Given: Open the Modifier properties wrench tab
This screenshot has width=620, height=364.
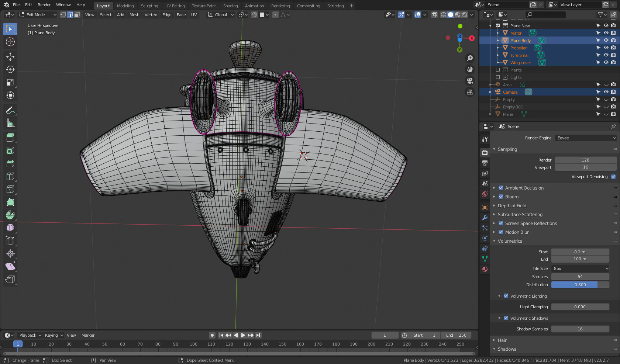Looking at the screenshot, I should click(485, 218).
